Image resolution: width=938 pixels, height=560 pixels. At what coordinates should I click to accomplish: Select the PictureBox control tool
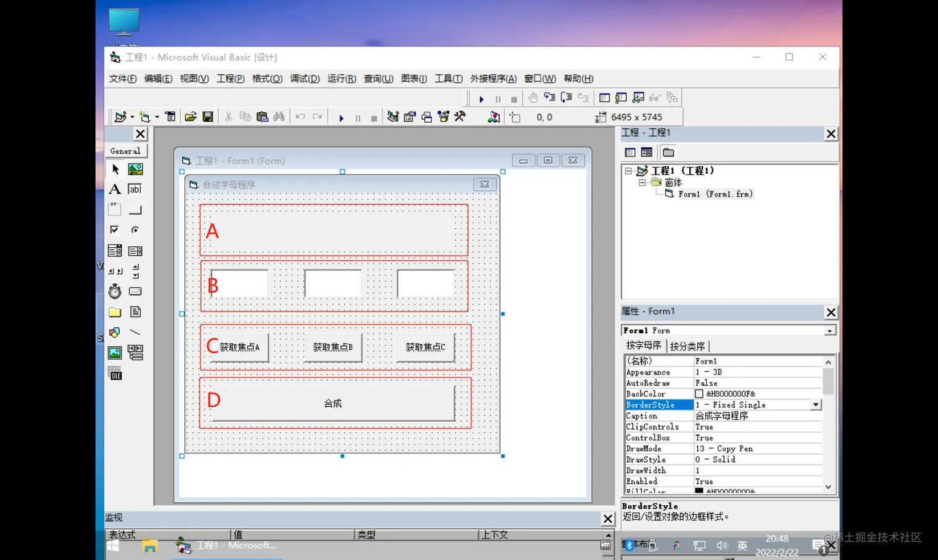pyautogui.click(x=135, y=169)
